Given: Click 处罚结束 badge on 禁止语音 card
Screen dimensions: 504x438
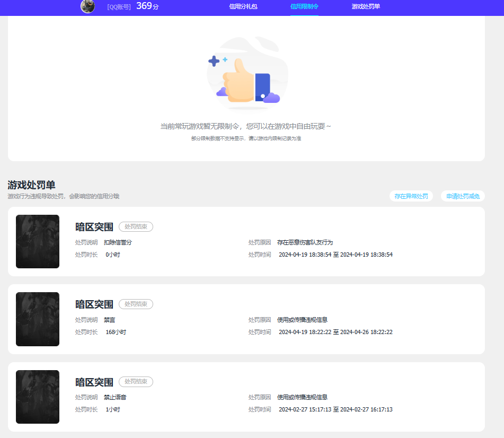Looking at the screenshot, I should [136, 382].
